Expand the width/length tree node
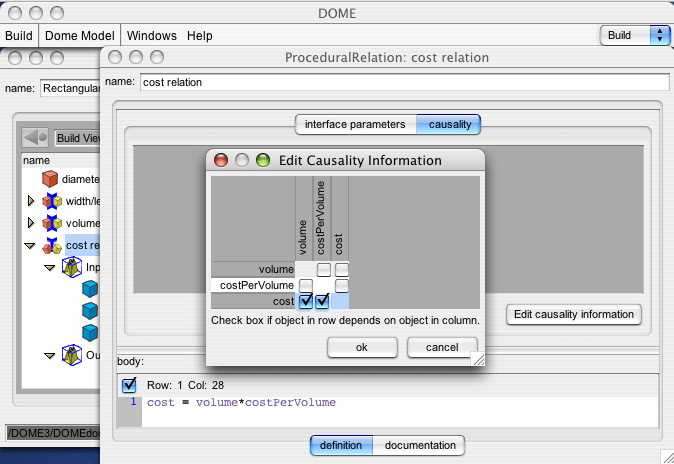The height and width of the screenshot is (464, 674). (31, 200)
